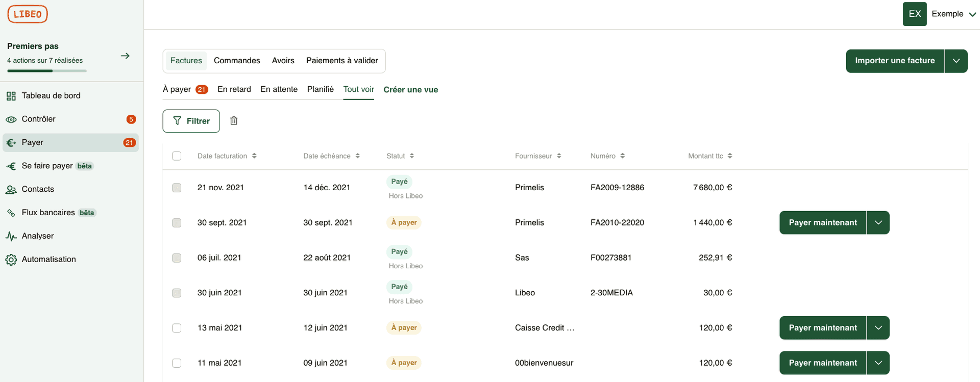Select the À payer view
This screenshot has width=980, height=382.
[x=177, y=89]
